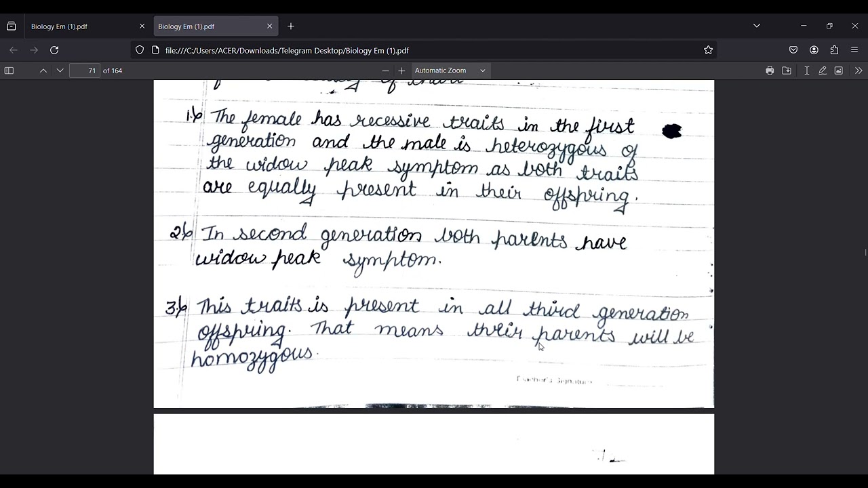Screen dimensions: 868x488
Task: Select the text annotation tool
Action: pyautogui.click(x=806, y=70)
